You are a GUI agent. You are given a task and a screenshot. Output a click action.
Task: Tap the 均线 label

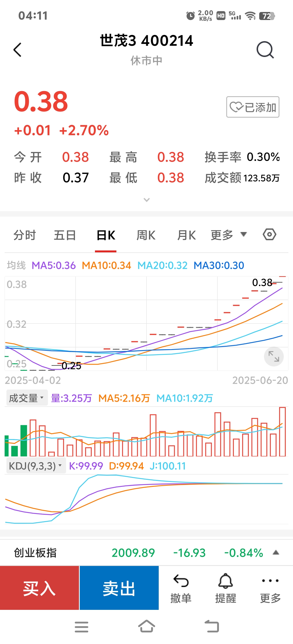point(16,265)
